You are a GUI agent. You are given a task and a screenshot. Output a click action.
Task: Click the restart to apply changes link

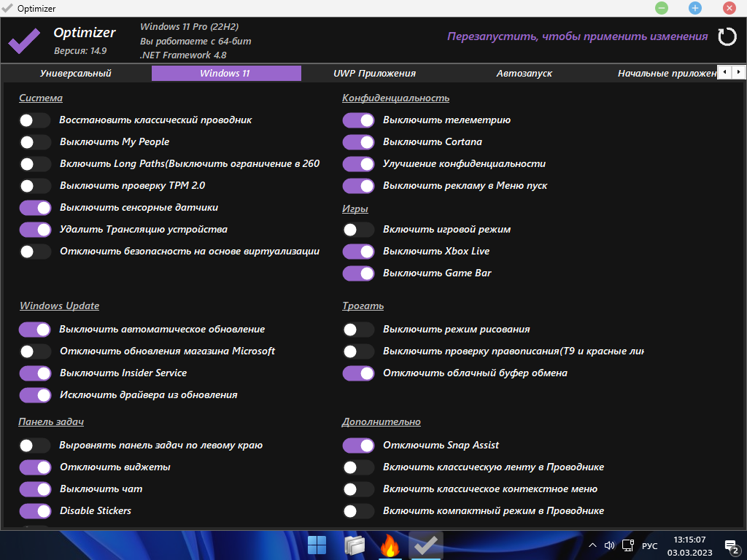pos(578,36)
